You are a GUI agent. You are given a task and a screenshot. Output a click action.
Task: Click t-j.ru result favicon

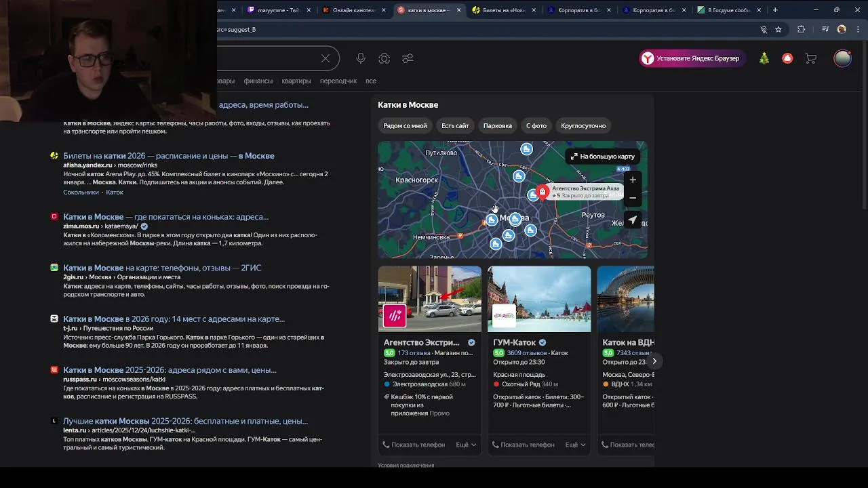pyautogui.click(x=54, y=319)
